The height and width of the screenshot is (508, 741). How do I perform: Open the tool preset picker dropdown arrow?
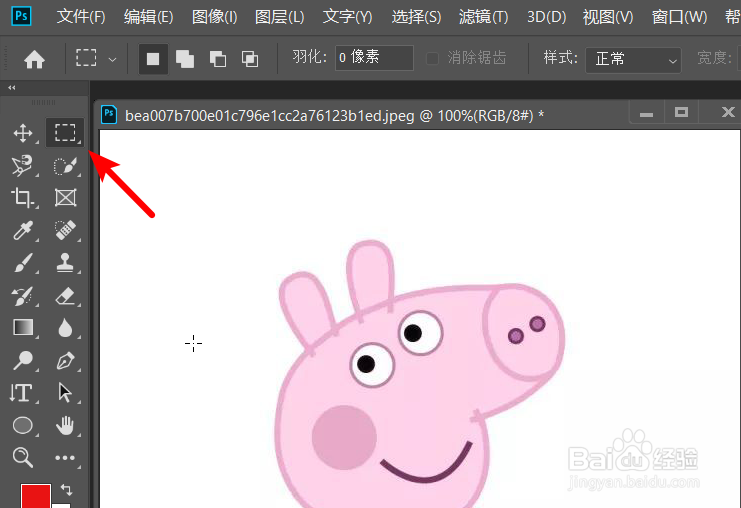[x=112, y=60]
